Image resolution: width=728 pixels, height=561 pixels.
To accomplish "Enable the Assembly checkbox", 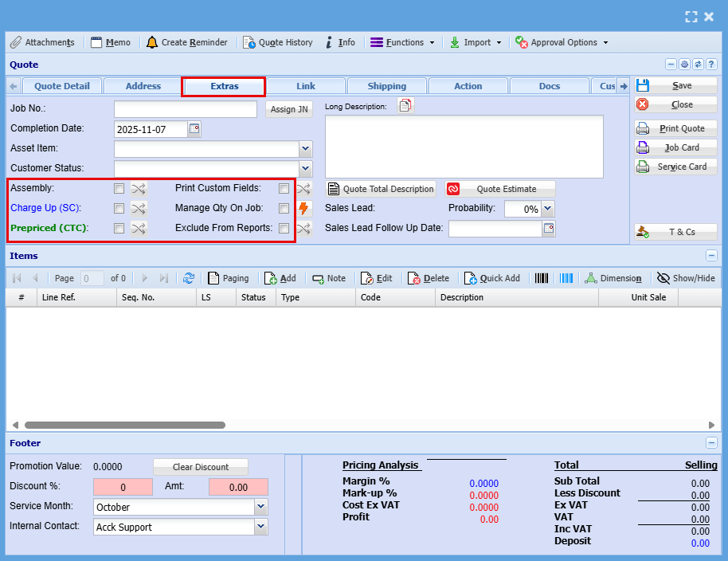I will [x=119, y=189].
